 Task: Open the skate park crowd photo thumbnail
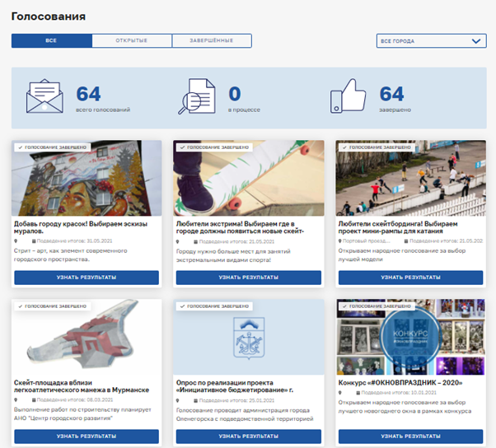click(410, 178)
